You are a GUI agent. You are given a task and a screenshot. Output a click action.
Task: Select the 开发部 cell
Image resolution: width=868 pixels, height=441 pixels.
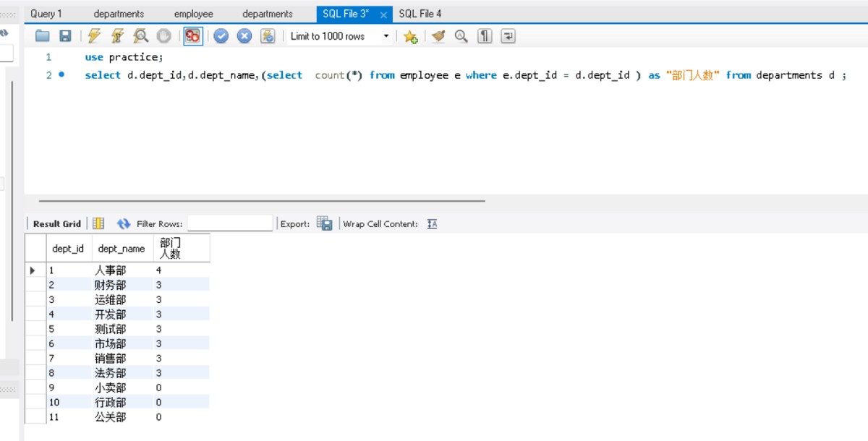122,314
